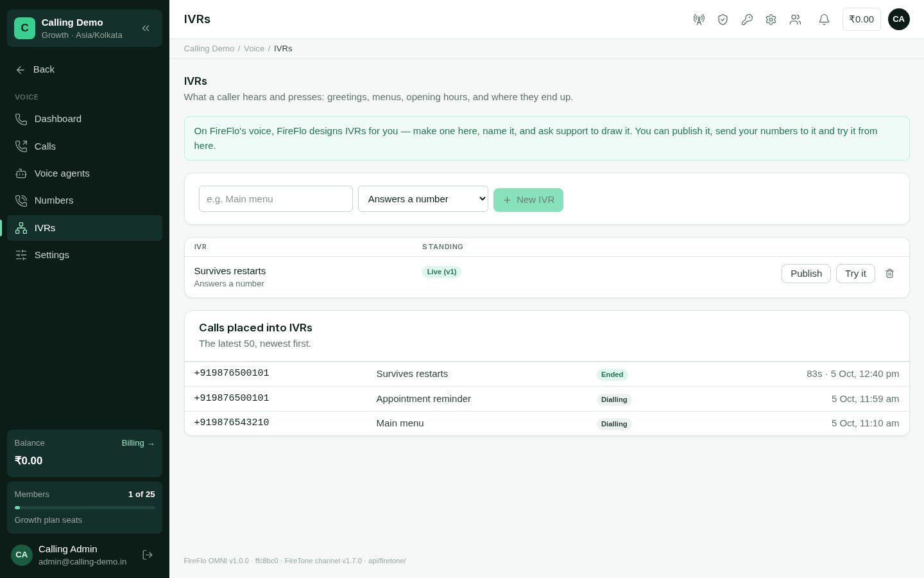The height and width of the screenshot is (578, 924).
Task: Click phone number +919876543210
Action: tap(232, 423)
